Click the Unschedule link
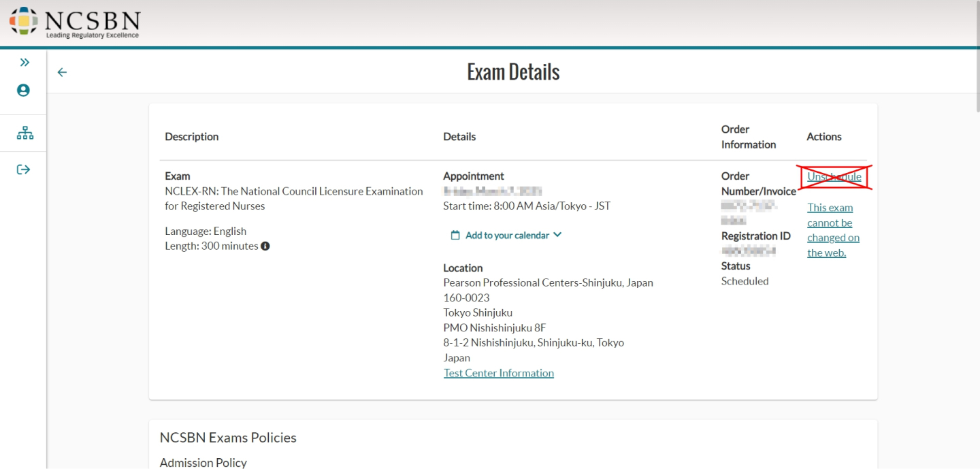Viewport: 980px width, 469px height. (834, 176)
